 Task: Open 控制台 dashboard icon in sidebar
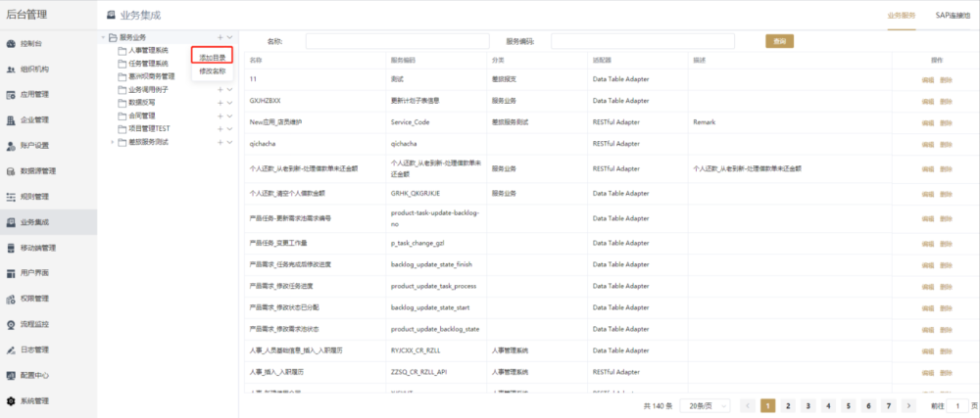tap(11, 44)
